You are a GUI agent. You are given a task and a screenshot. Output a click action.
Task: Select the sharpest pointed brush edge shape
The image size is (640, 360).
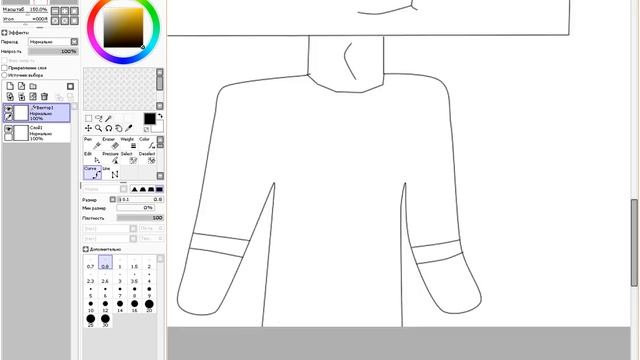tap(134, 189)
